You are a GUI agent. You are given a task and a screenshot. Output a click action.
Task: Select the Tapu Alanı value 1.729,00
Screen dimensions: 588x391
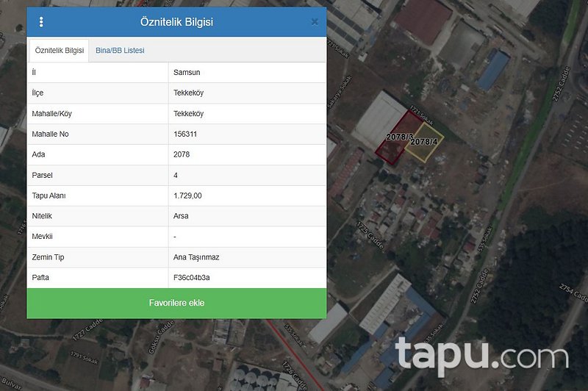coord(187,195)
